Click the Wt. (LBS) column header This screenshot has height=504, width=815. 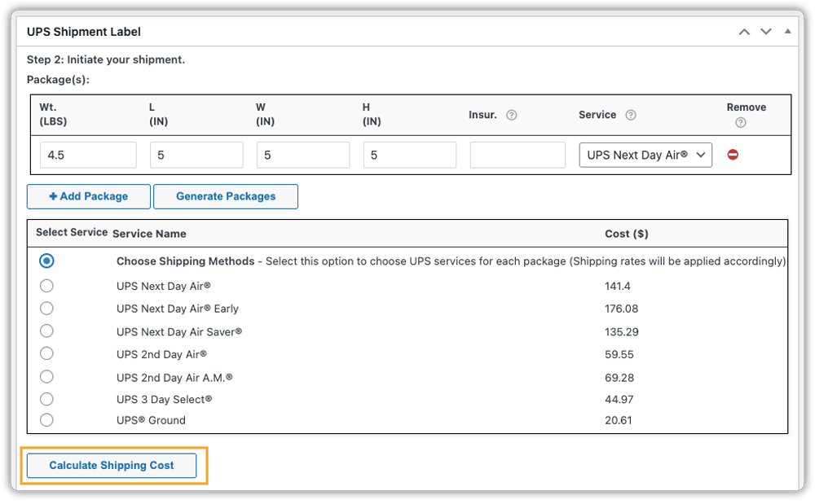point(53,114)
